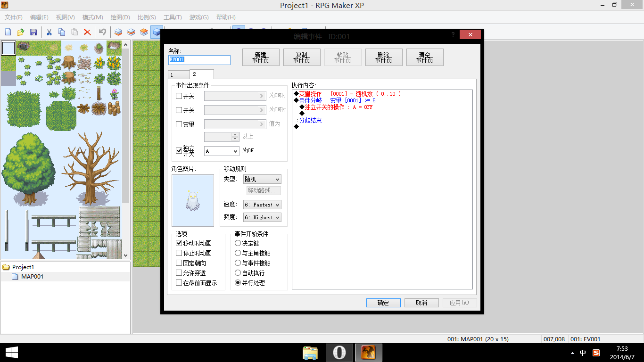Screen dimensions: 644x362
Task: Uncheck the 移动时动画 option
Action: click(x=179, y=243)
